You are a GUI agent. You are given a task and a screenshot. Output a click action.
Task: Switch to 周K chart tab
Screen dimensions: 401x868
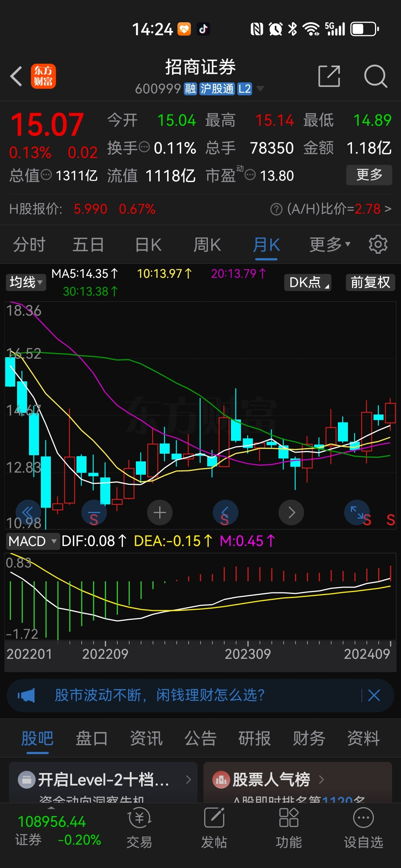[x=207, y=245]
